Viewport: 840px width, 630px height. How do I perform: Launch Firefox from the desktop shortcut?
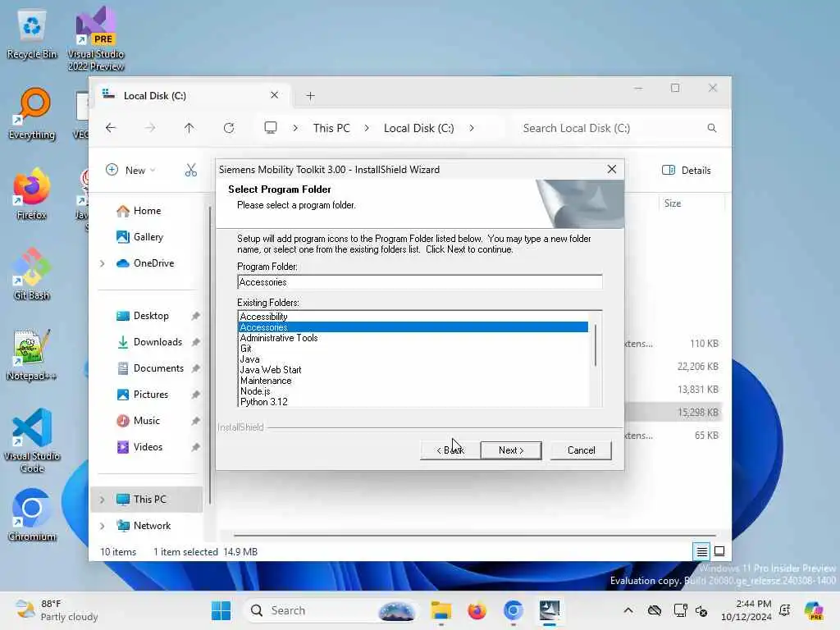32,194
